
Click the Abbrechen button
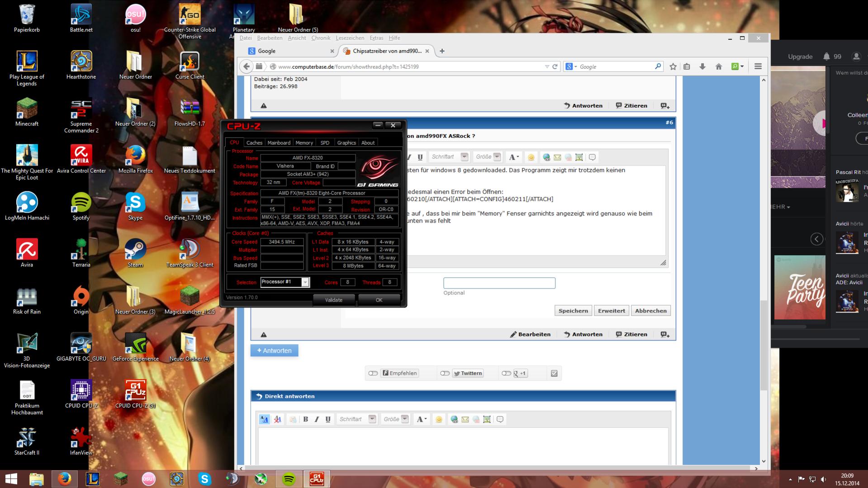click(651, 311)
